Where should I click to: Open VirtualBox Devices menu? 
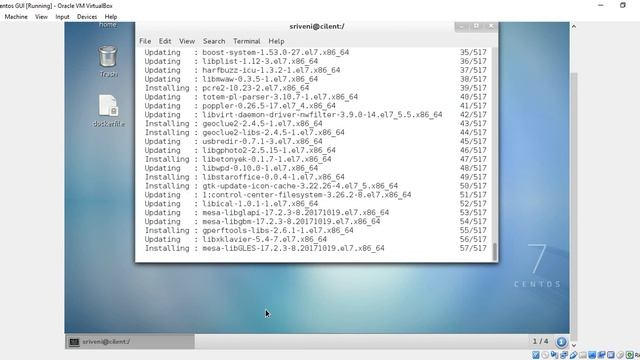[x=87, y=17]
